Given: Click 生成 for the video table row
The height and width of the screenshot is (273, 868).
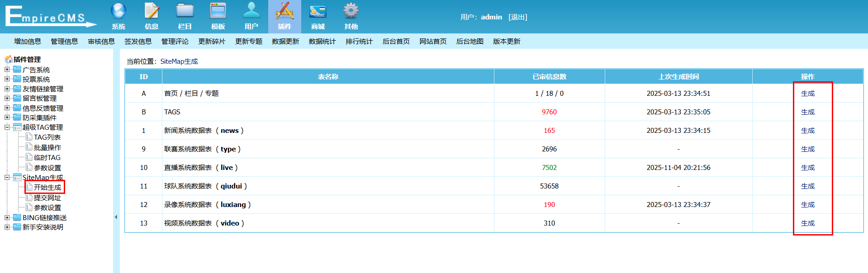Looking at the screenshot, I should [807, 223].
